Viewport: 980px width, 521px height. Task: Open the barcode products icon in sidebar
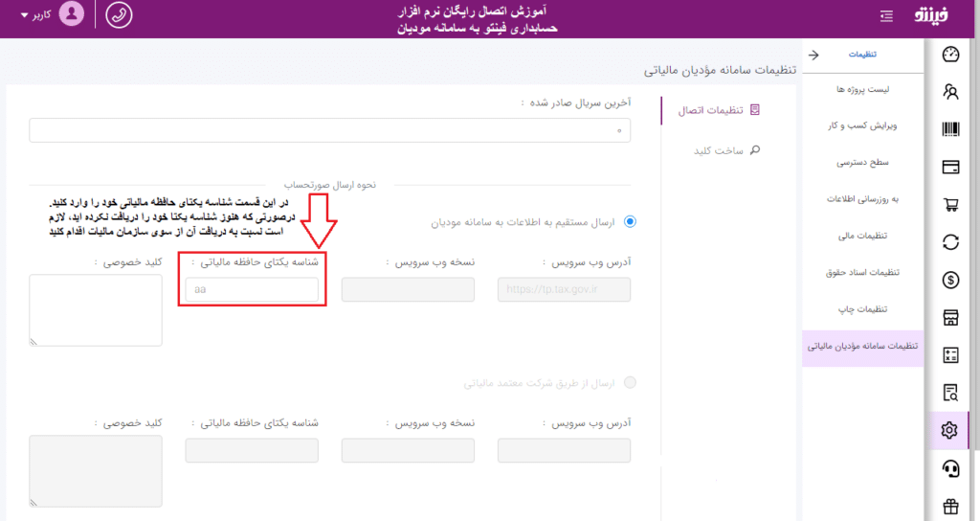tap(950, 129)
